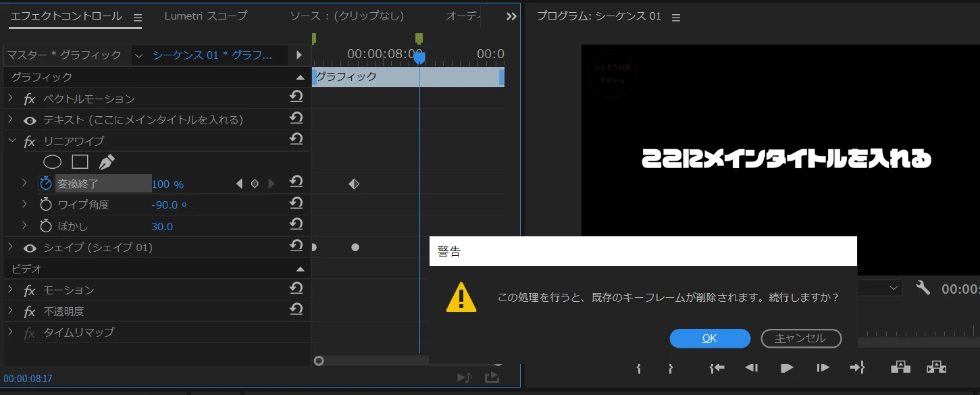The width and height of the screenshot is (980, 395).
Task: Collapse the ビデオ section arrow
Action: (x=300, y=269)
